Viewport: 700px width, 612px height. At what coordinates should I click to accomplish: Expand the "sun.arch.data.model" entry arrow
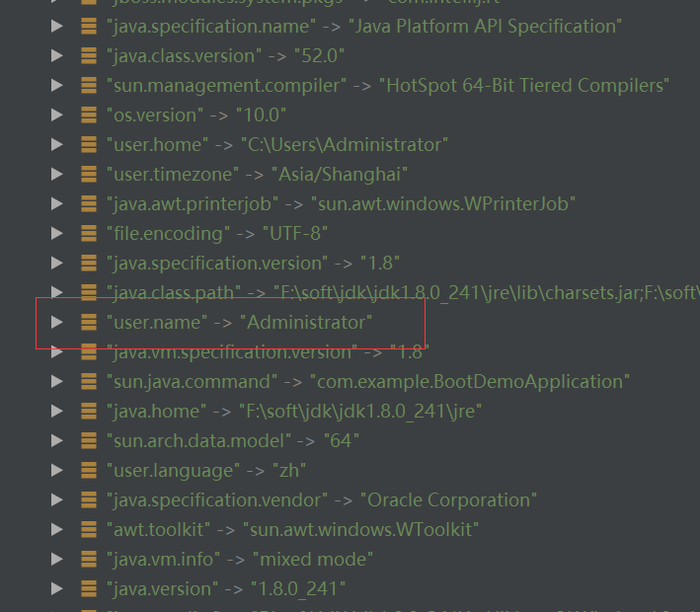click(x=56, y=440)
